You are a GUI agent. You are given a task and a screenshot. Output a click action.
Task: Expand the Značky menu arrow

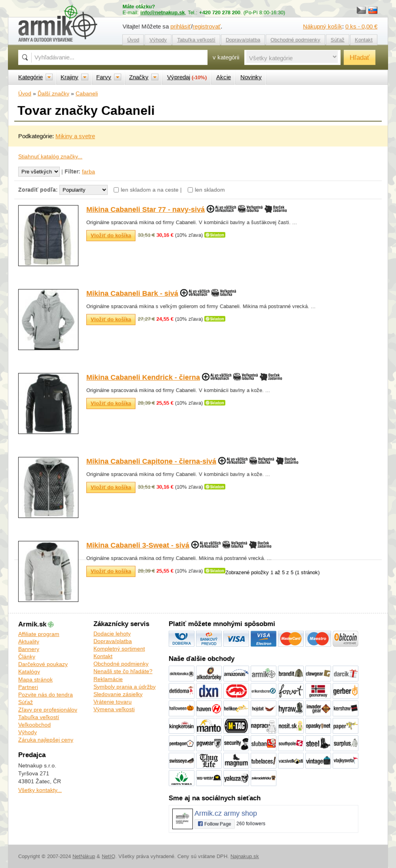[155, 77]
